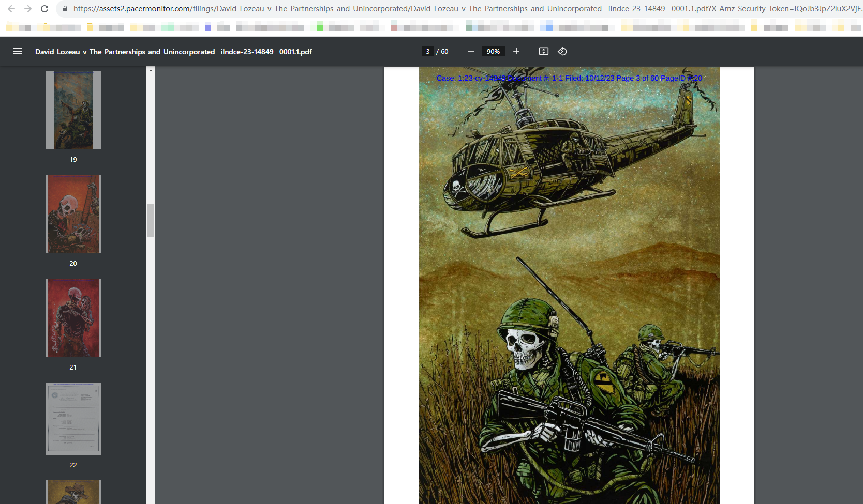
Task: Go back to the previous browser page
Action: tap(11, 9)
